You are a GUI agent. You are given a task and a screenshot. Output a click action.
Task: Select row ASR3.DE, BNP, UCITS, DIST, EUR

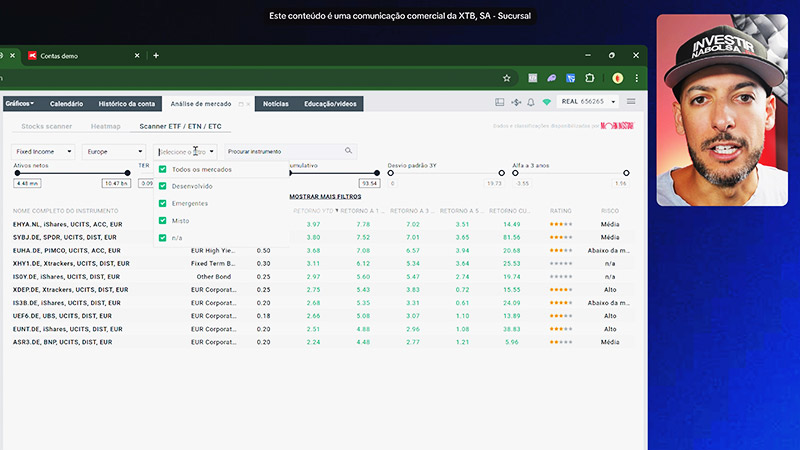[x=323, y=342]
